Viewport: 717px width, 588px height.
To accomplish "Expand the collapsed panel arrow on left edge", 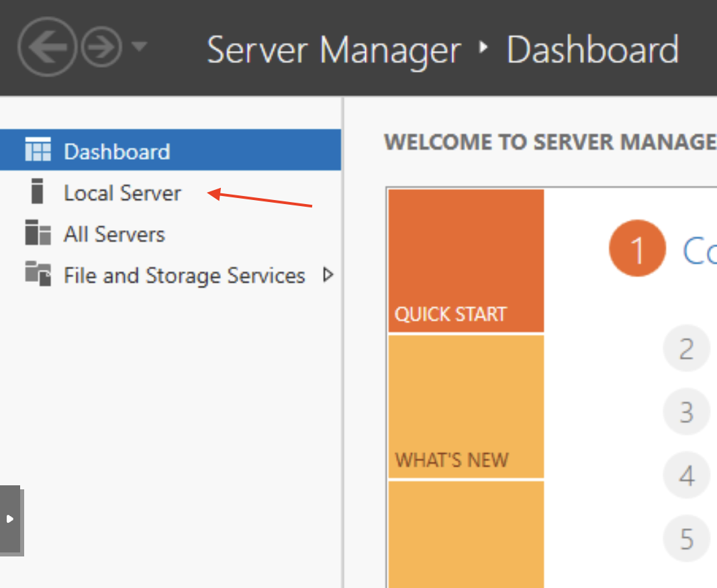I will pyautogui.click(x=10, y=519).
